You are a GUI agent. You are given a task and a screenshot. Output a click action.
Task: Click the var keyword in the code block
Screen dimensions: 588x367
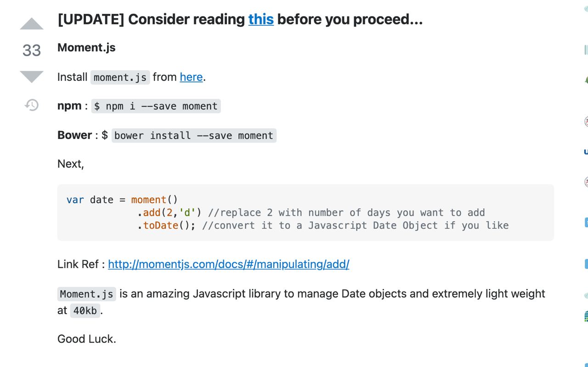[x=75, y=200]
